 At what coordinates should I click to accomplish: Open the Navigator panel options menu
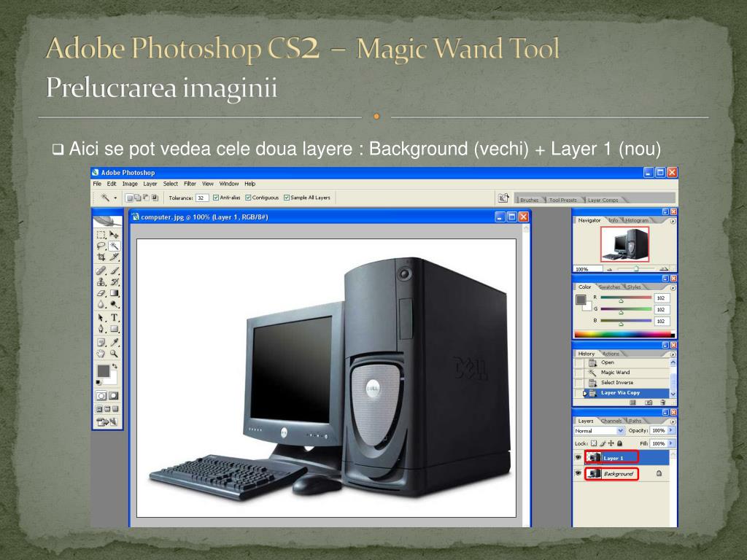(x=673, y=221)
